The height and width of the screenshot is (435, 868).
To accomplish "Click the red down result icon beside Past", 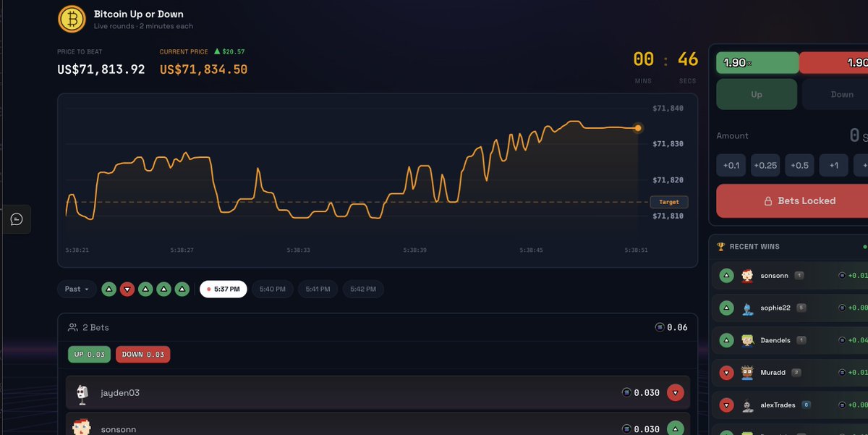I will [x=127, y=290].
